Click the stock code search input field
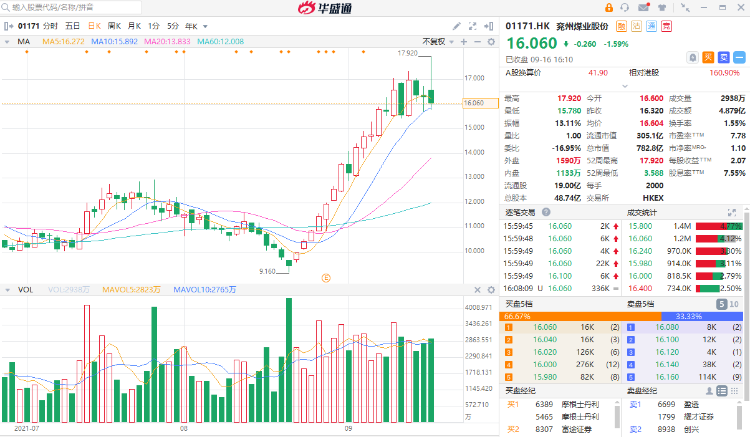The height and width of the screenshot is (437, 750). click(72, 7)
